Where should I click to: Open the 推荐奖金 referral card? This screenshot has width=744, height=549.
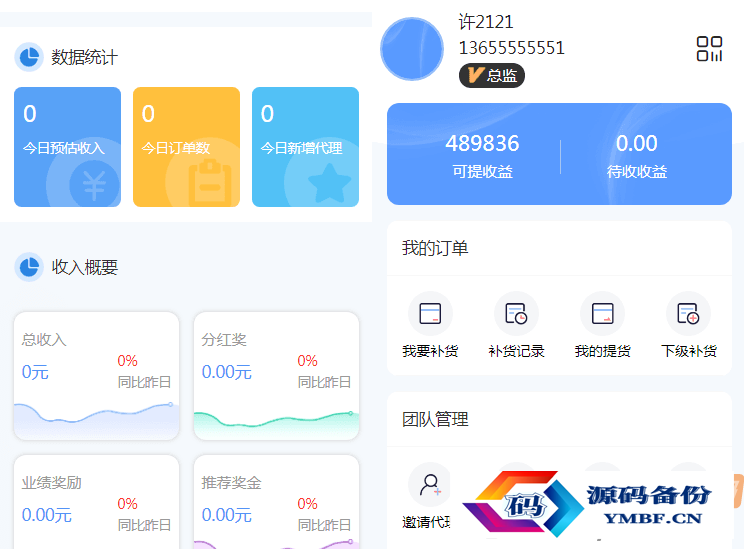pos(276,502)
